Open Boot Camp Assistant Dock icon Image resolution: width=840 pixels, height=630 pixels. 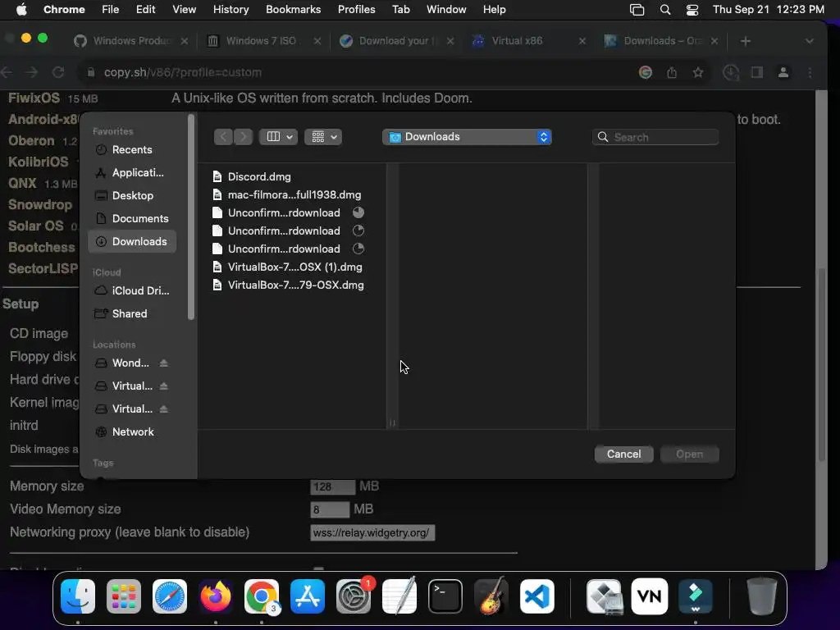pos(605,596)
